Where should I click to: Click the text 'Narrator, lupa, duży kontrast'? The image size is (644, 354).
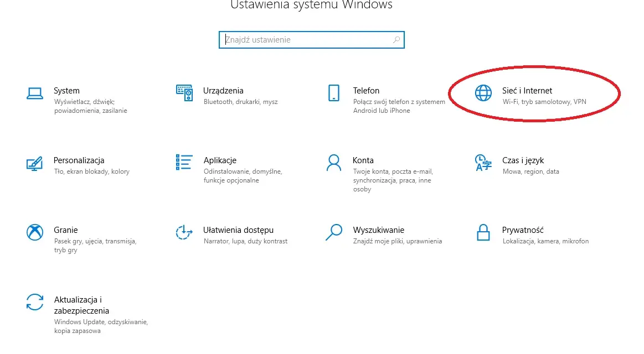tap(246, 241)
